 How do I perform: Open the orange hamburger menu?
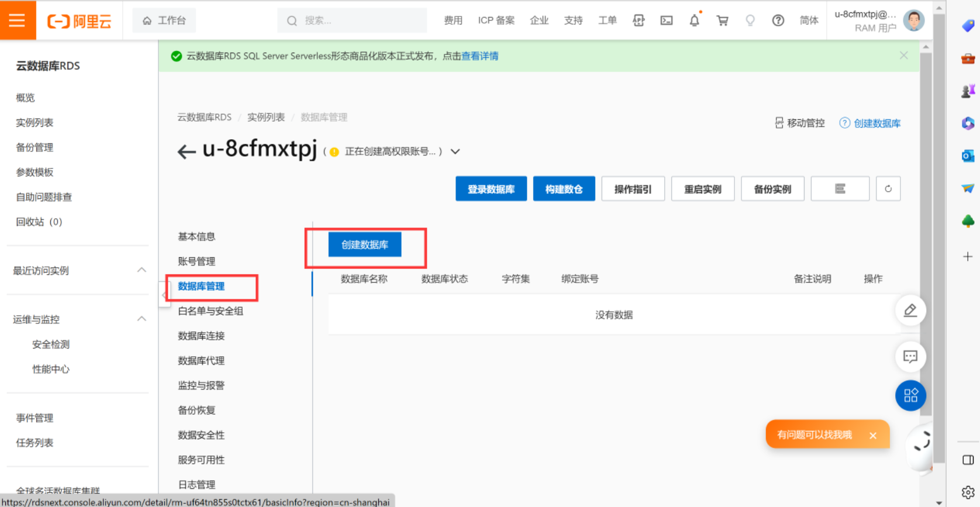point(18,20)
